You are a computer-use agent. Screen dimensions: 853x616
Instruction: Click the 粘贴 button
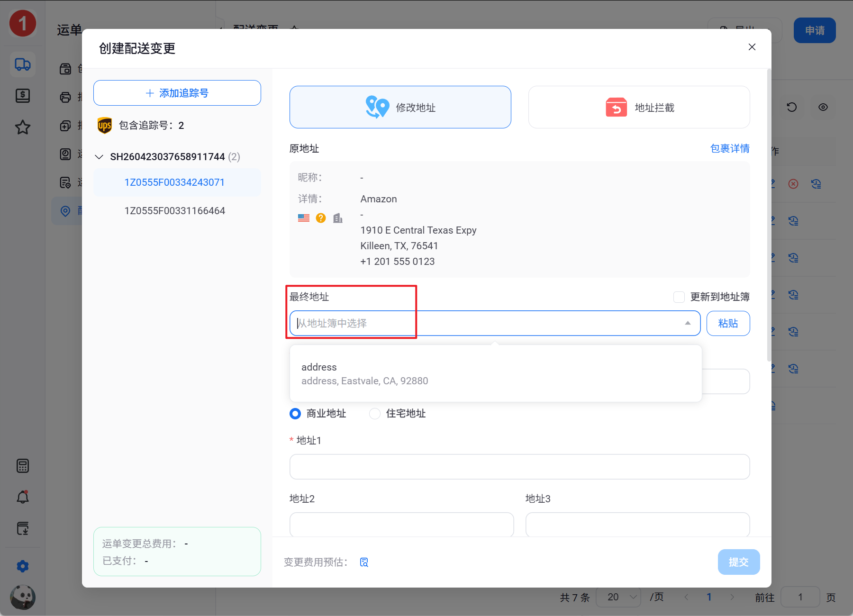click(x=728, y=323)
